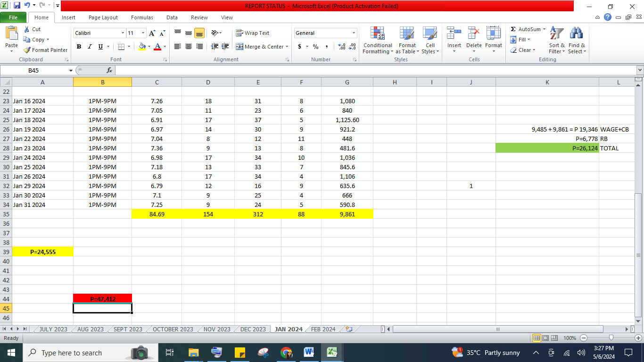644x362 pixels.
Task: Open the FEB 2024 sheet tab
Action: pos(323,329)
